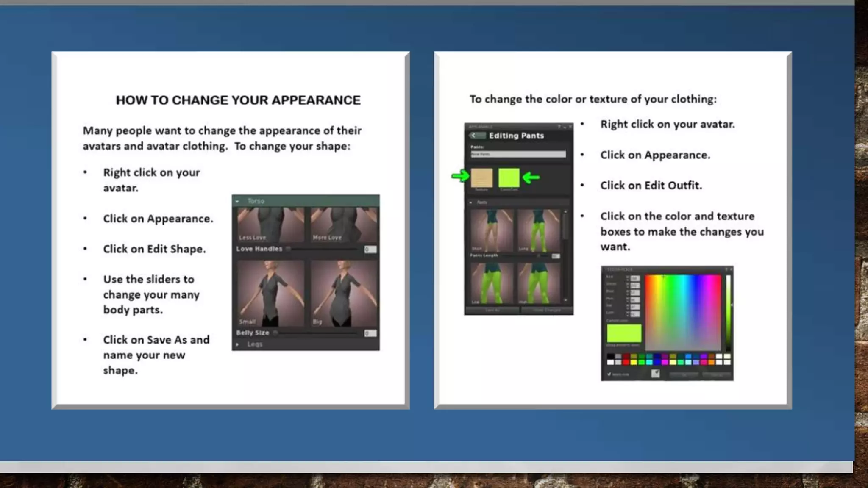Expand the Legs section

[x=238, y=344]
